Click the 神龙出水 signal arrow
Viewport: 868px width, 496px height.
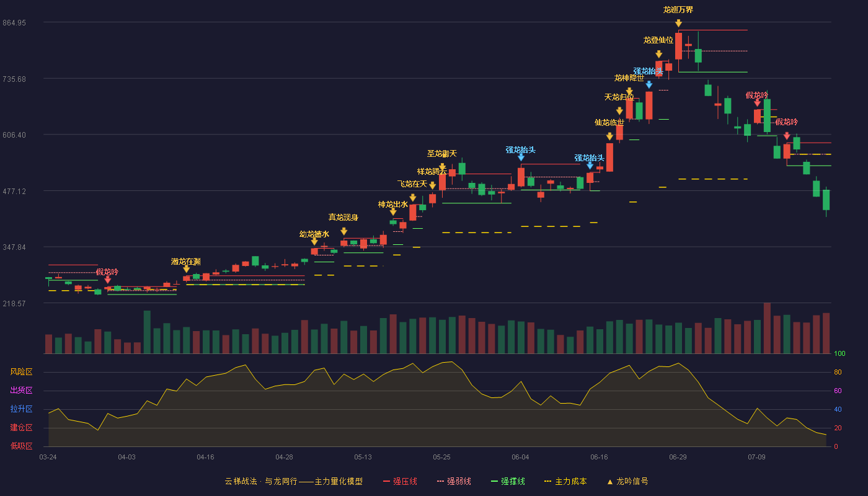[x=393, y=212]
